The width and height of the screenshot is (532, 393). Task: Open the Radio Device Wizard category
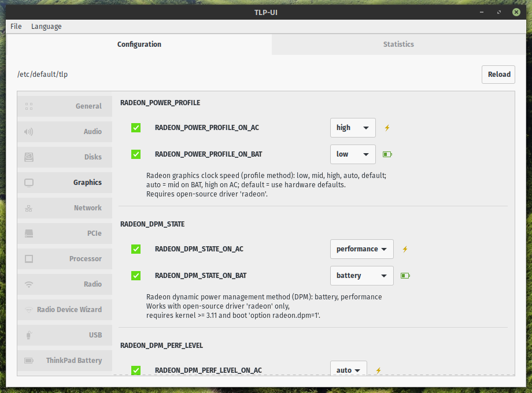[65, 310]
